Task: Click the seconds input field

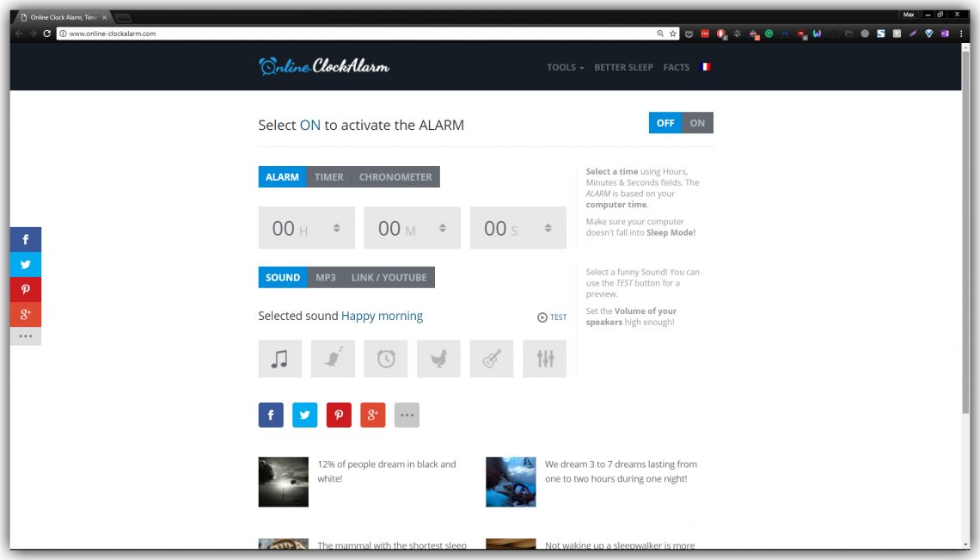Action: [x=507, y=228]
